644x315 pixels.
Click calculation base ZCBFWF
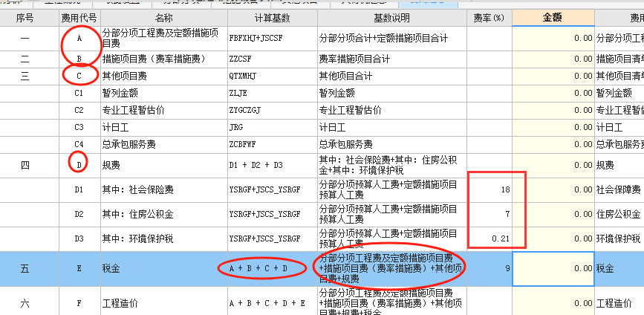tap(273, 145)
